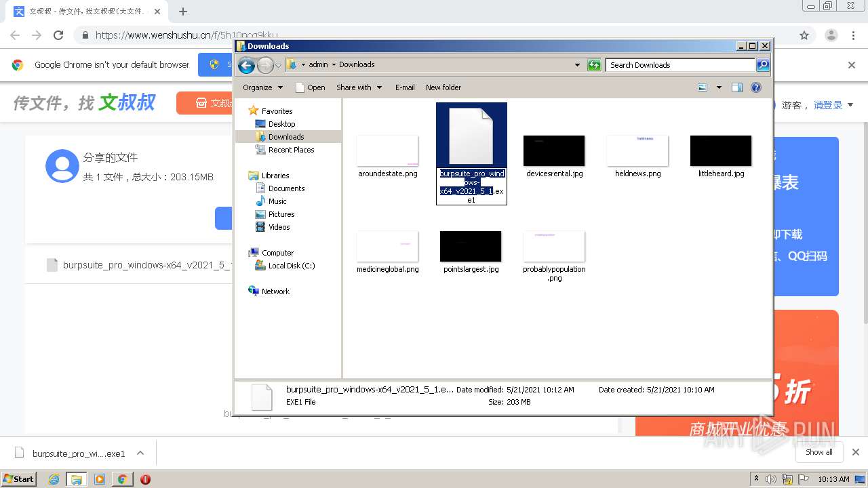The height and width of the screenshot is (488, 868).
Task: Click the Explorer Back navigation arrow
Action: point(246,65)
